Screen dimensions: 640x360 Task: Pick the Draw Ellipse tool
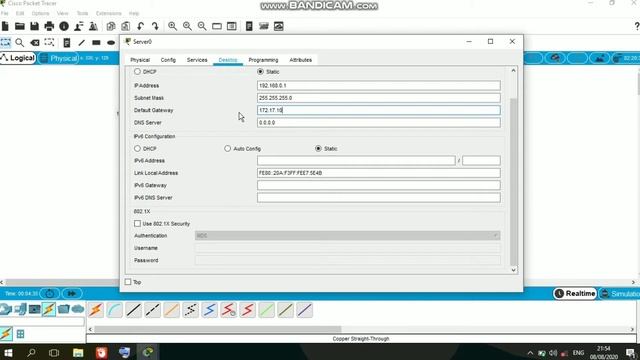pyautogui.click(x=111, y=42)
